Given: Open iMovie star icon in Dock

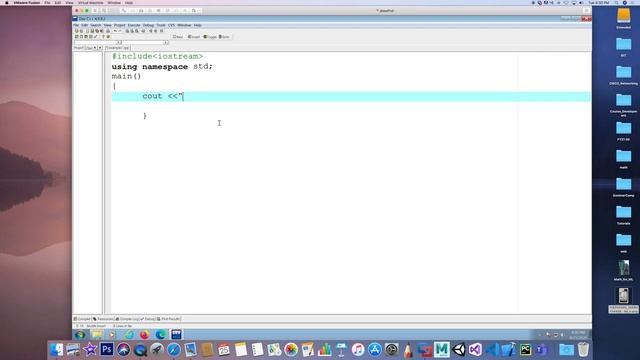Looking at the screenshot, I should [90, 350].
